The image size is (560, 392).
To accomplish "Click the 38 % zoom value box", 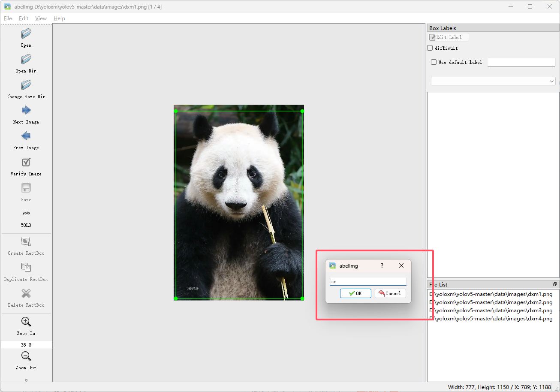I will (26, 345).
